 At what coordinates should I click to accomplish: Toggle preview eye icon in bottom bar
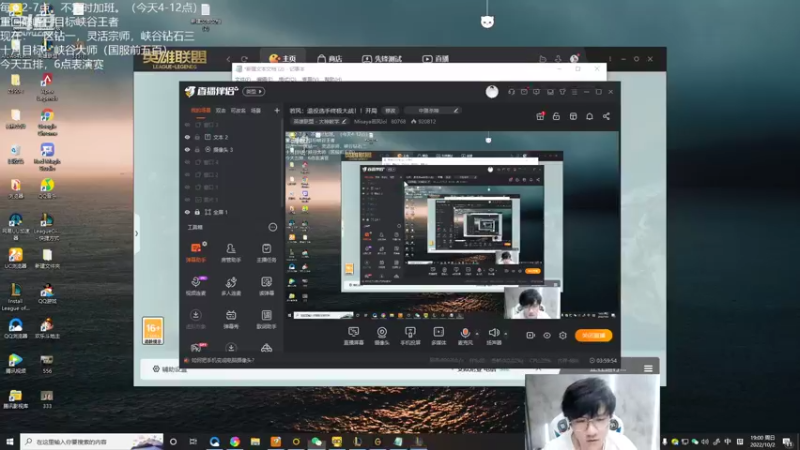[546, 335]
